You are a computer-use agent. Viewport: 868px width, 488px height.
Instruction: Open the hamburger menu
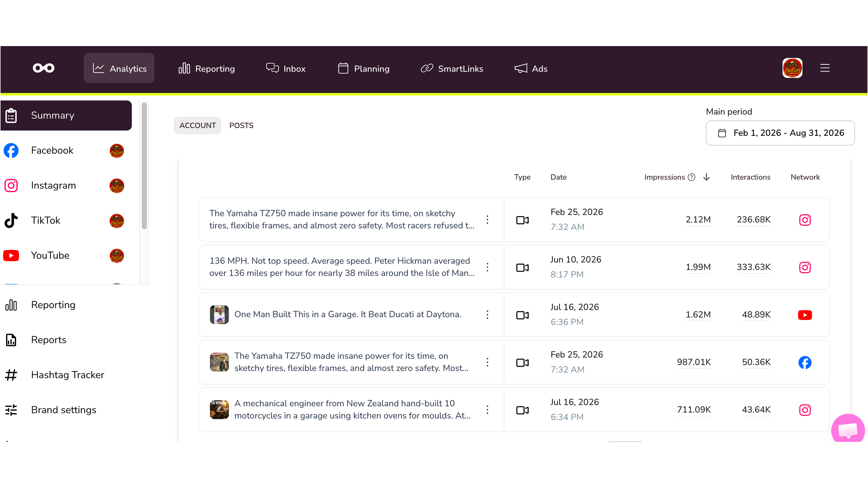tap(825, 68)
